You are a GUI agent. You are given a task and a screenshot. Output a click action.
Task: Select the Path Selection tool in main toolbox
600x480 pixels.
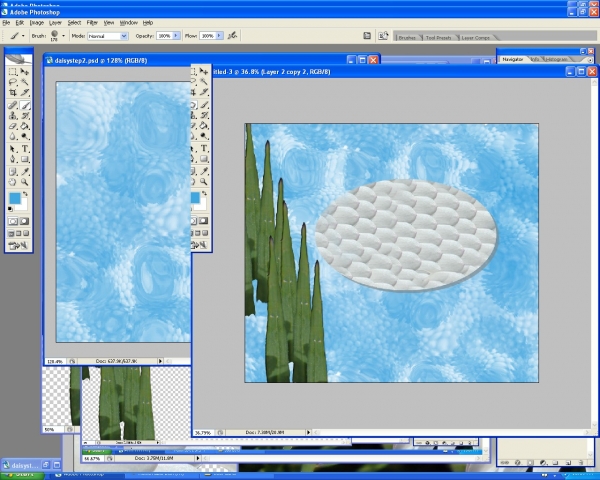point(13,149)
